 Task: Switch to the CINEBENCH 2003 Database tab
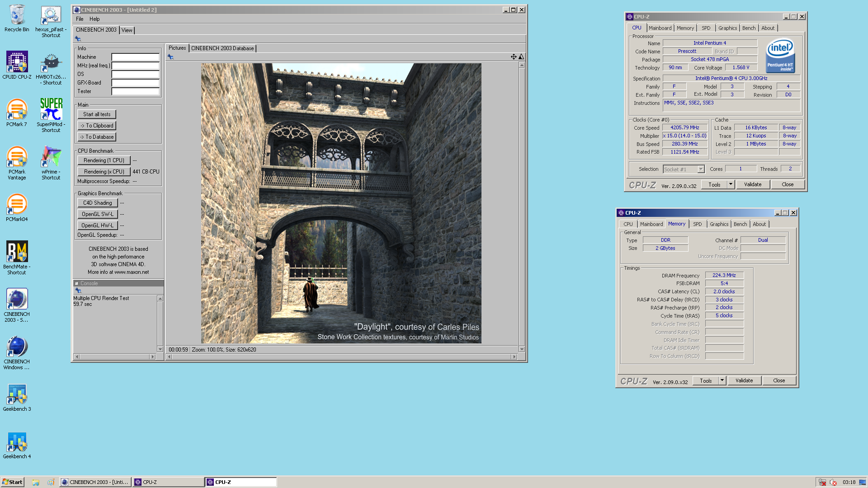(222, 48)
